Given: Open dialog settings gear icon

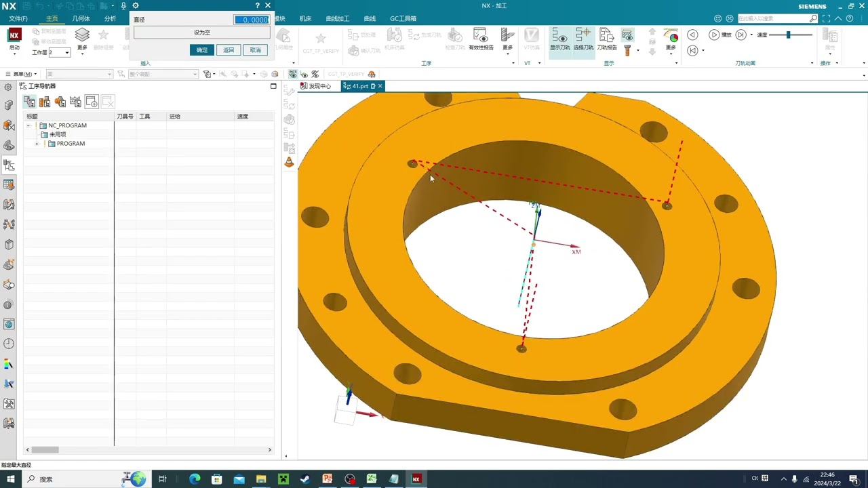Looking at the screenshot, I should point(136,5).
